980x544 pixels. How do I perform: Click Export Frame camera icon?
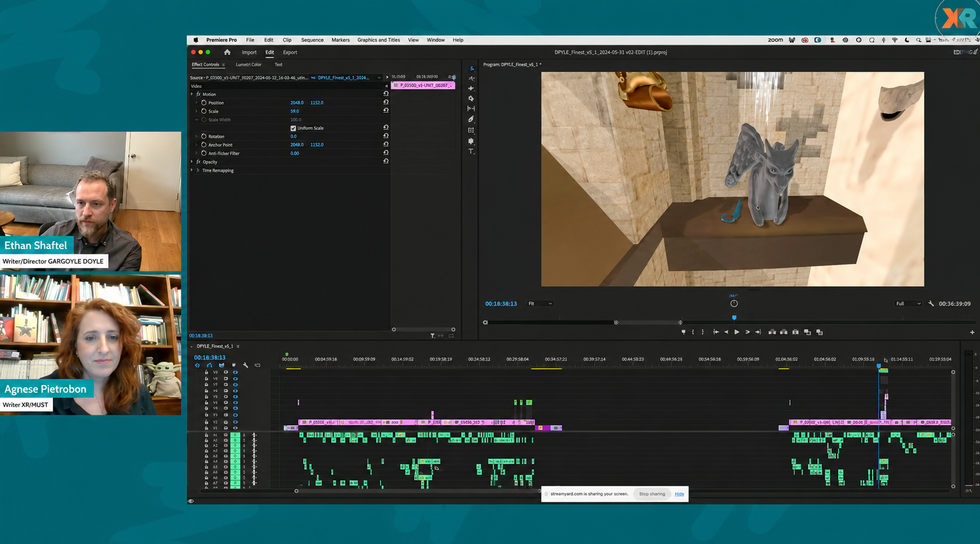coord(796,332)
